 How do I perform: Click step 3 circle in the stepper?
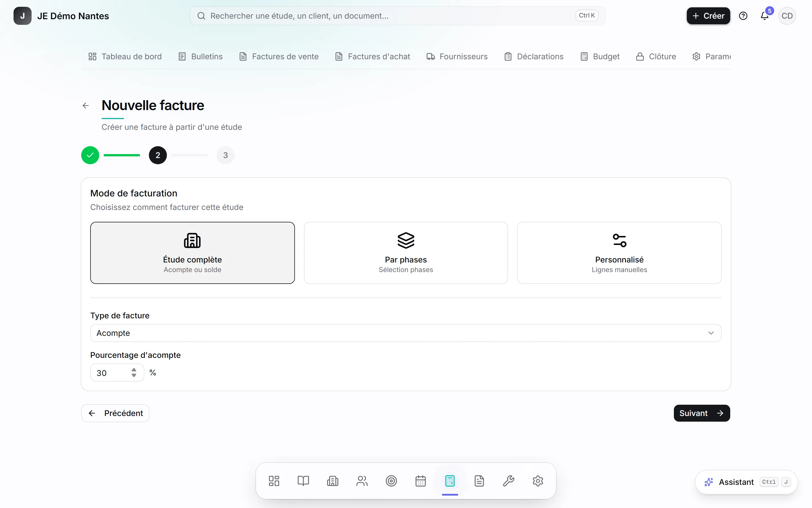point(226,155)
